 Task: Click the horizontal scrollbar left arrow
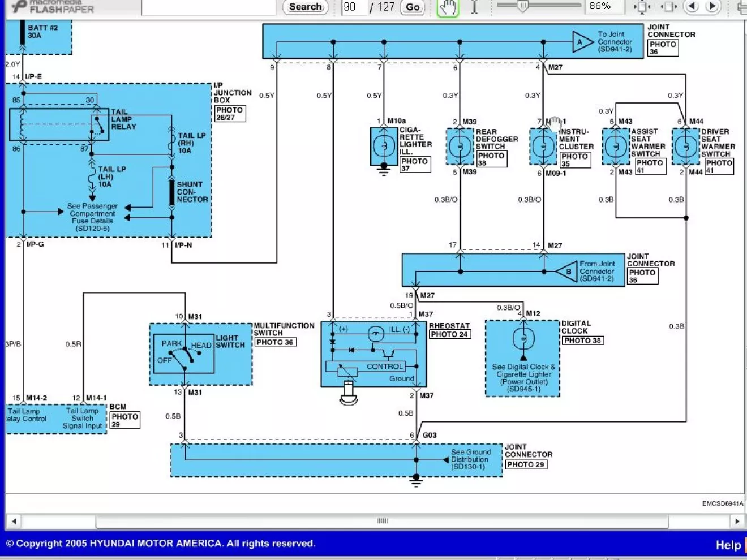(14, 521)
